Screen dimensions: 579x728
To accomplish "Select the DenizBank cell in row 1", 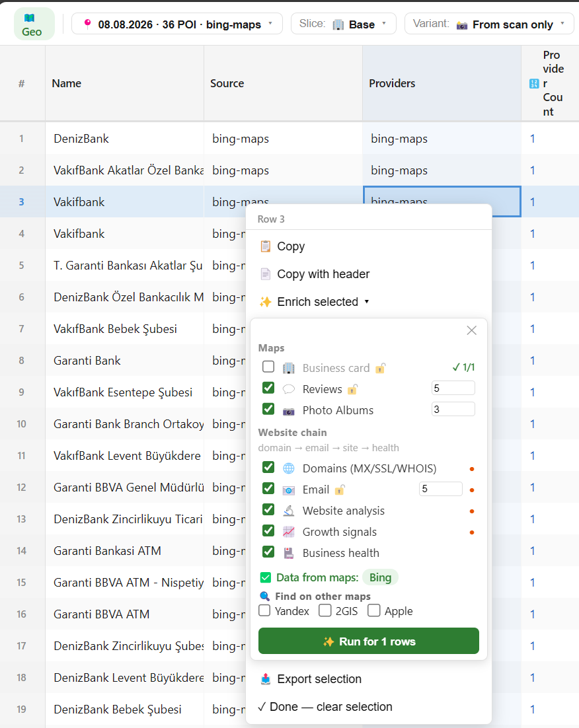I will [x=124, y=138].
